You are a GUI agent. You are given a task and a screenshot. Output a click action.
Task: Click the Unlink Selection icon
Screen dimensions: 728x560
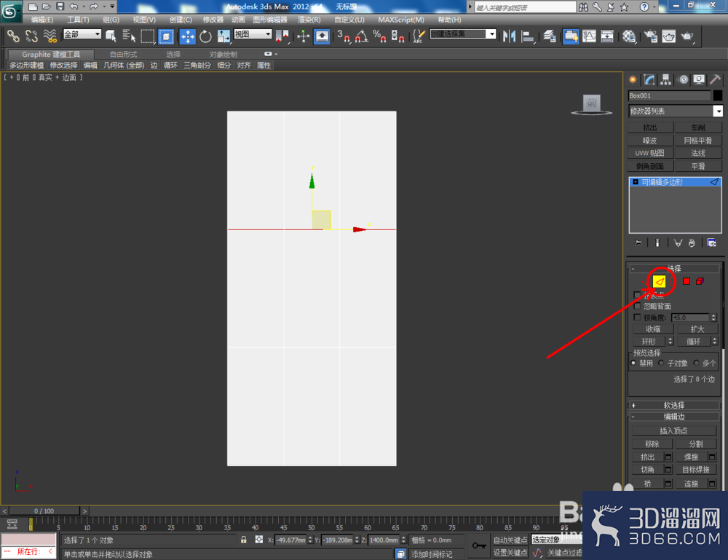[x=31, y=36]
